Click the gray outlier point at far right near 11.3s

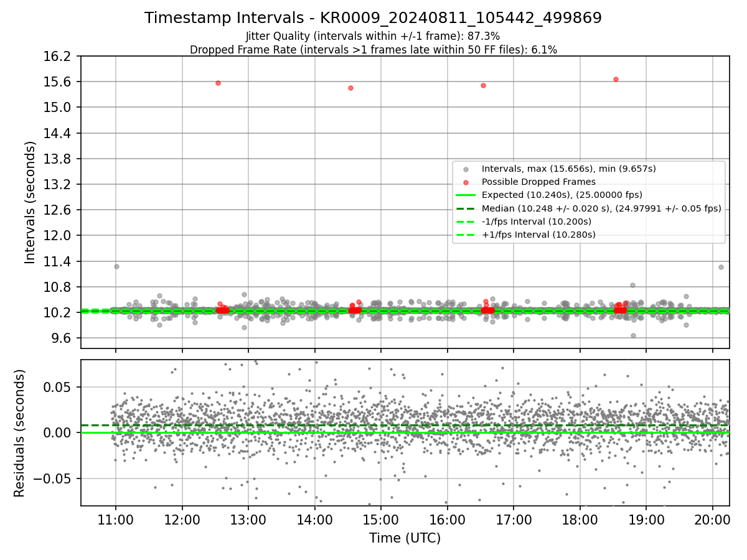(721, 267)
